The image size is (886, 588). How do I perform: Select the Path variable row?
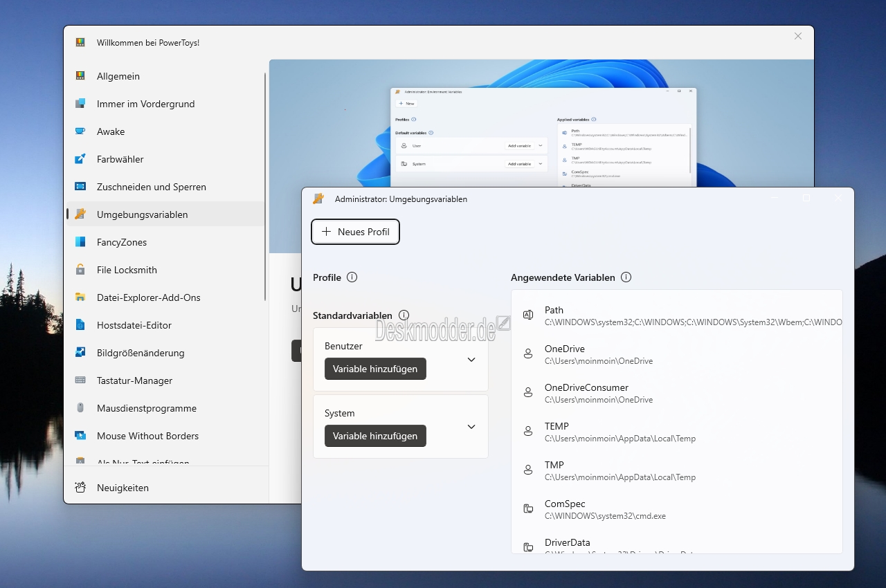(x=677, y=315)
